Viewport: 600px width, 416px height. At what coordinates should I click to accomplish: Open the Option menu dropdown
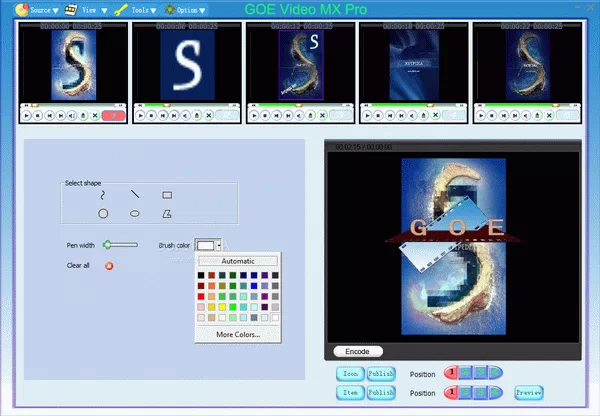coord(186,9)
